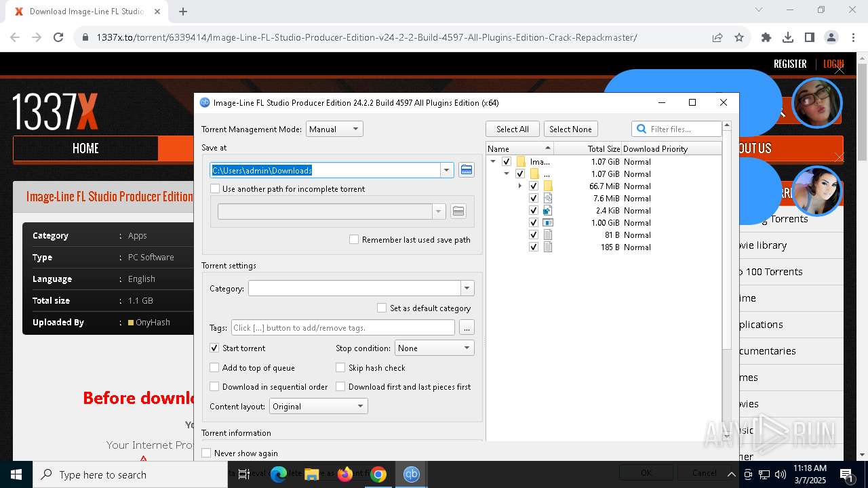Enable 'Download in sequential order'

pos(214,387)
